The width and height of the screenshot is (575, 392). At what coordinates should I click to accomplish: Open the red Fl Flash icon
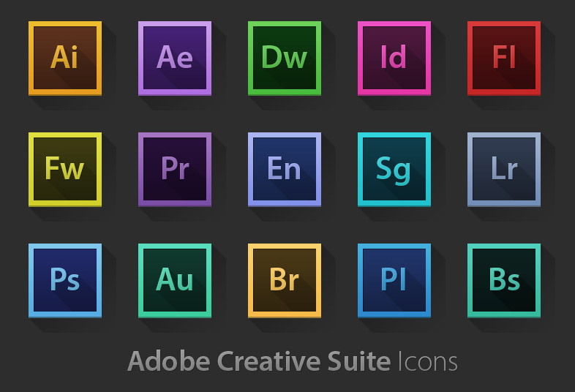(504, 59)
